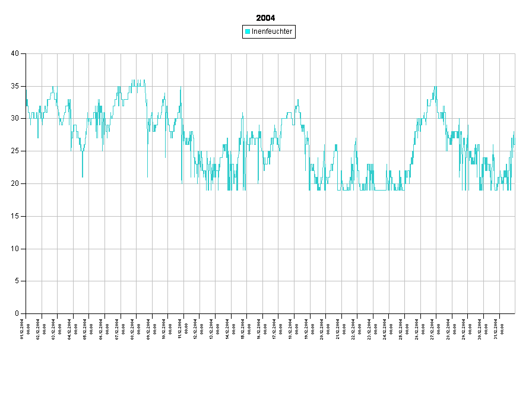
Task: Click the central peak in the chart's middle
Action: tap(297, 100)
